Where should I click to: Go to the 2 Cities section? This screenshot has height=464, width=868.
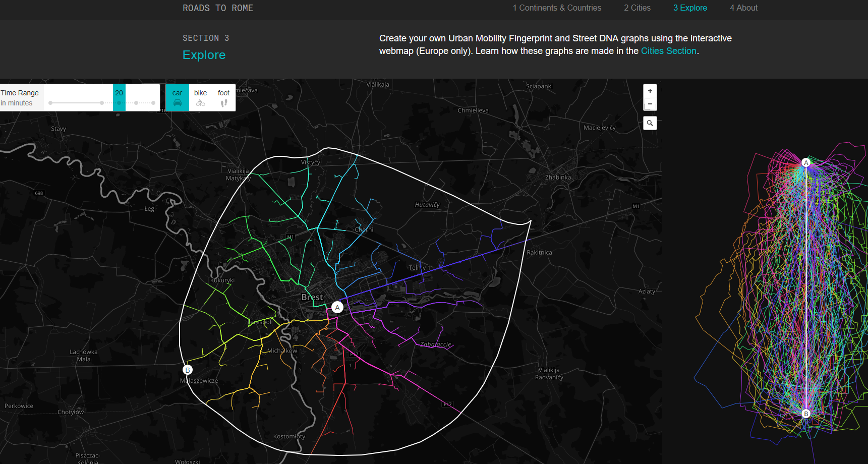click(637, 8)
